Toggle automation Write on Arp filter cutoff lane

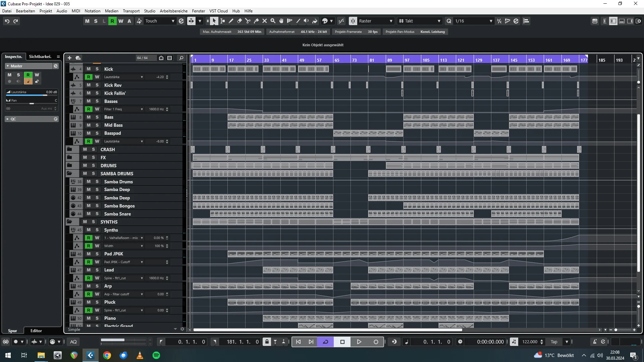tap(97, 294)
